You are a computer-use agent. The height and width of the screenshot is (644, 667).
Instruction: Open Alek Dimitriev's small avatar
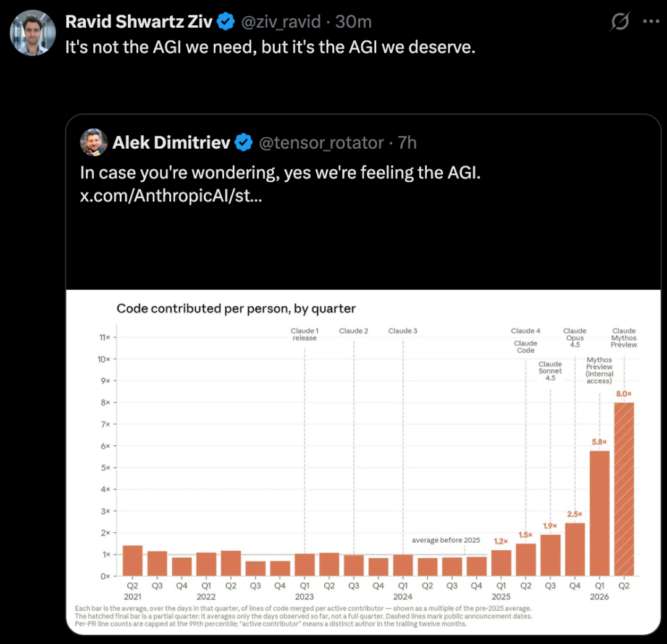94,142
